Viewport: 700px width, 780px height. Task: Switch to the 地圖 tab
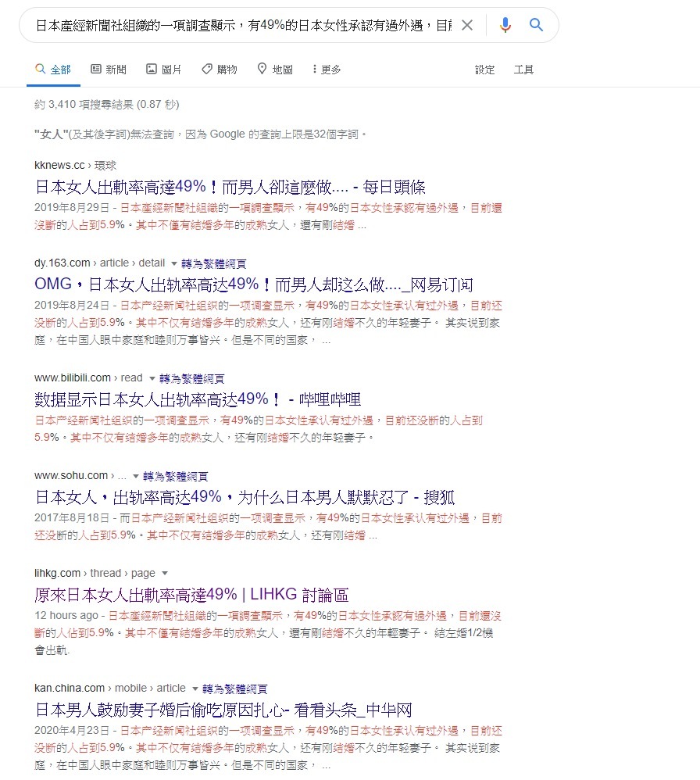[275, 69]
